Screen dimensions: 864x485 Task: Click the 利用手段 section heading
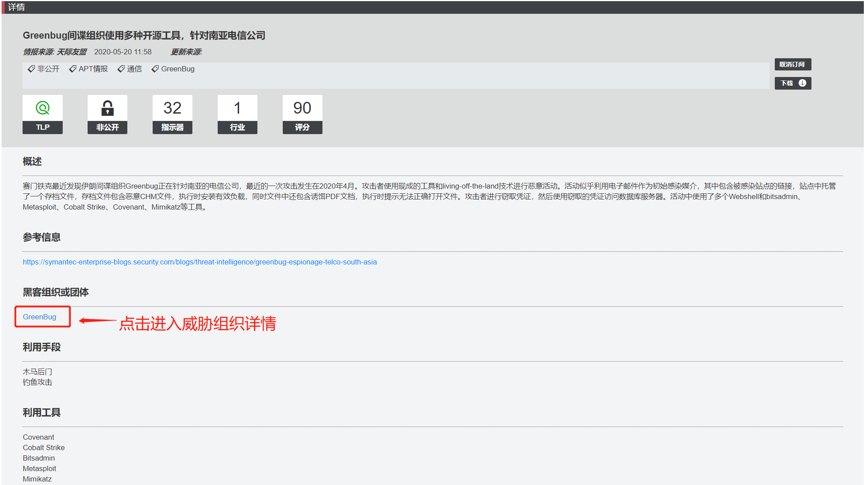(41, 347)
